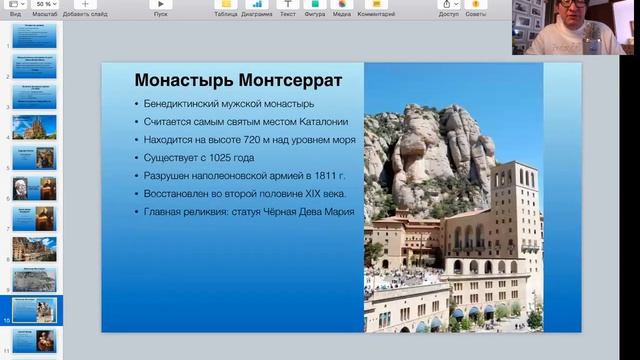Screen dimensions: 640x360
Task: Open the Вид view options menu
Action: click(x=17, y=4)
